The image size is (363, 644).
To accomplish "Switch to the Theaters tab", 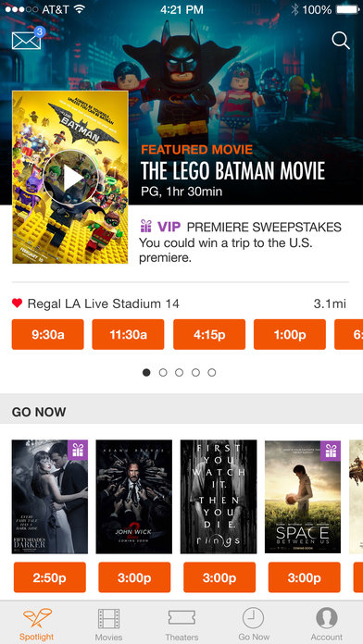I will point(181,625).
